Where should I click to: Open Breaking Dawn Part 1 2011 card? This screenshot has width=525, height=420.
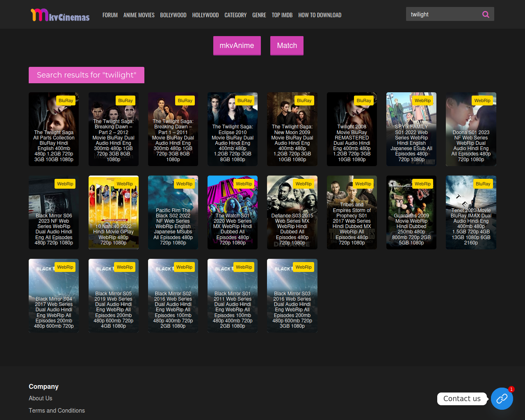pyautogui.click(x=173, y=129)
